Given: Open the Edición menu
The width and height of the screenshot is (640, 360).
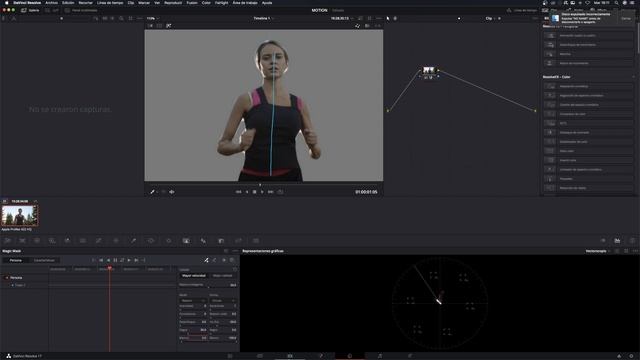Looking at the screenshot, I should pos(68,2).
